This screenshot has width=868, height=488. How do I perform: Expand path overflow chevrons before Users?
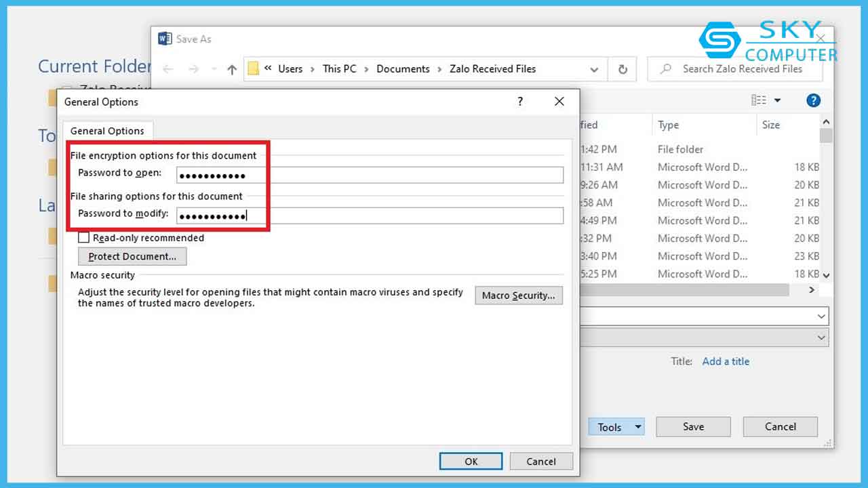268,68
